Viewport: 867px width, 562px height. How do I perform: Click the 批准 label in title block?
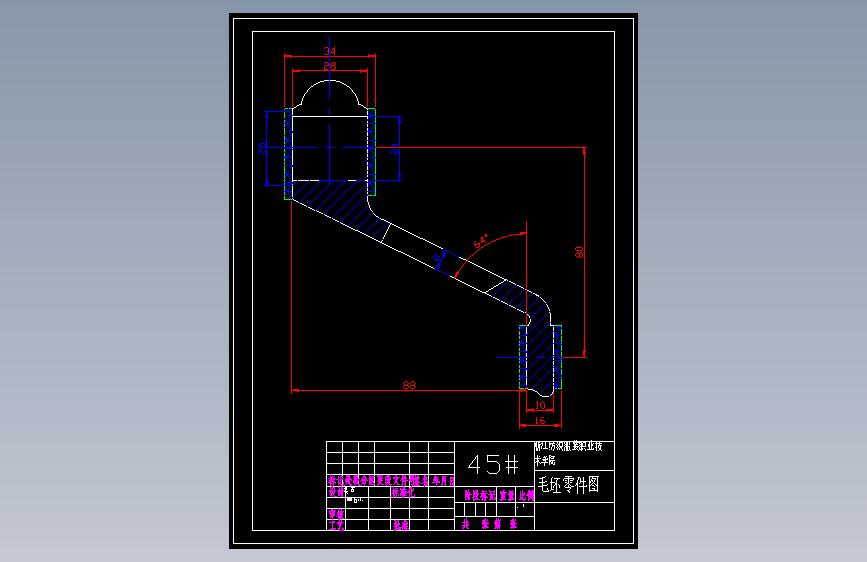401,525
